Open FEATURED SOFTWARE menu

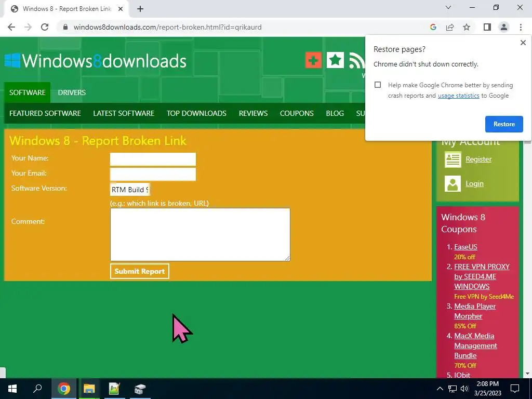pos(45,113)
